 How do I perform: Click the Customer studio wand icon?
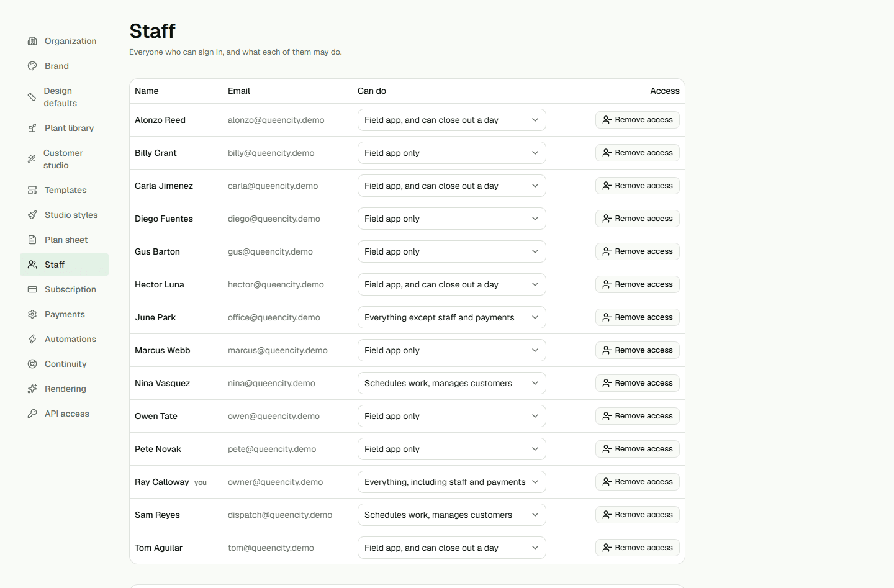(x=32, y=159)
